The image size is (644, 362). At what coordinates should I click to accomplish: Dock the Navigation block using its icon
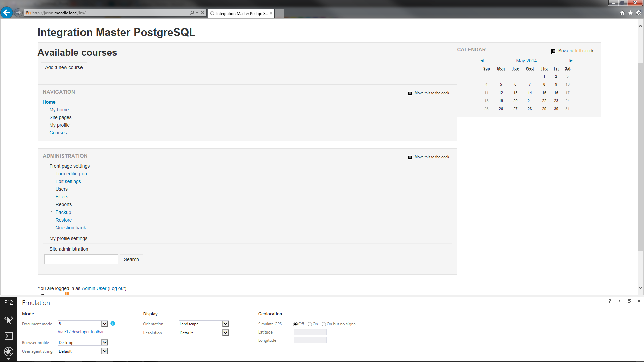[x=410, y=94]
